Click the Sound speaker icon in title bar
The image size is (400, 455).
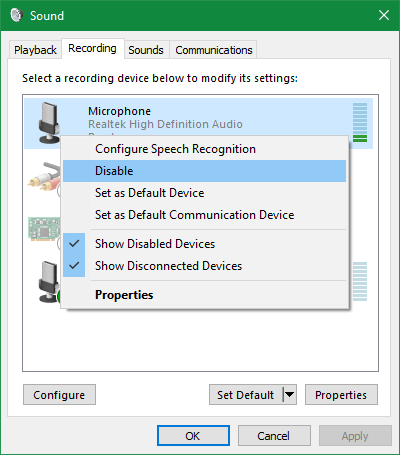point(16,15)
